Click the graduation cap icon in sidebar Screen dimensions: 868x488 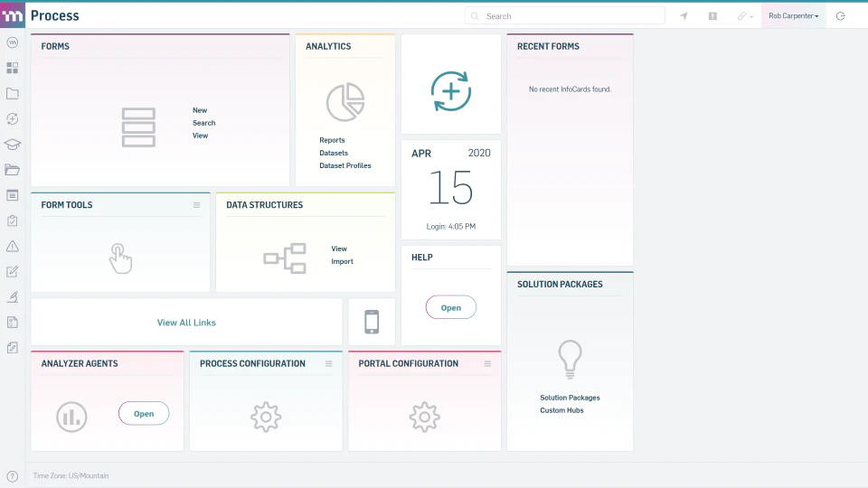[12, 145]
